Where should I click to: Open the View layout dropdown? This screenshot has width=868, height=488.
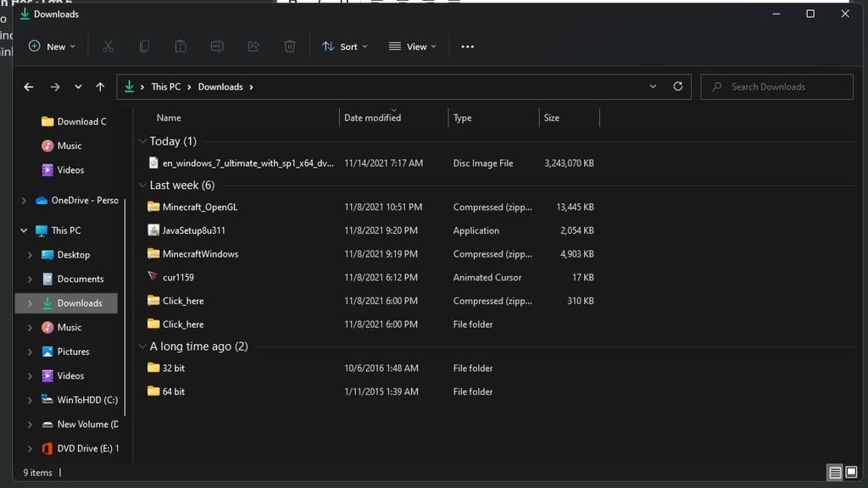(413, 47)
